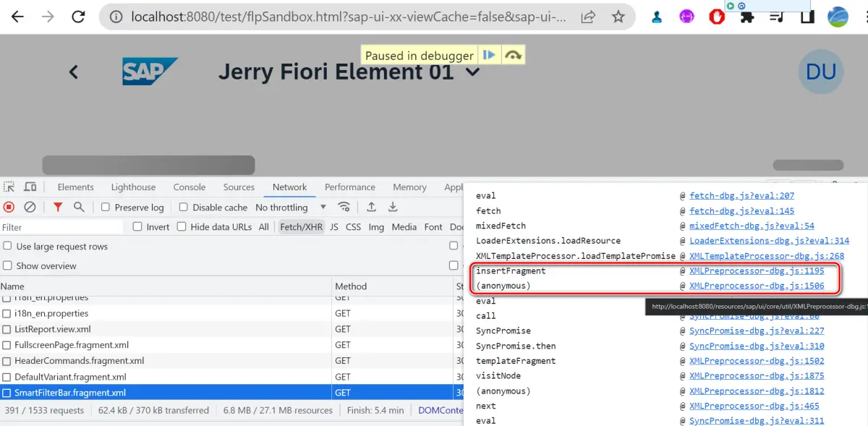Expand the Jerry Fiori Element 01 title menu
This screenshot has height=426, width=868.
pyautogui.click(x=472, y=72)
